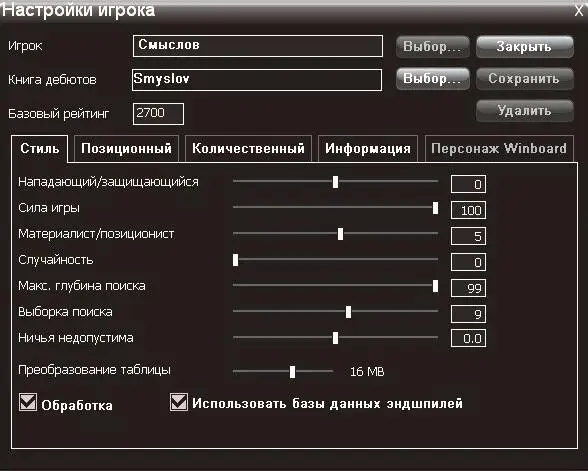Open the Позиционный tab
The width and height of the screenshot is (588, 471).
pyautogui.click(x=126, y=148)
